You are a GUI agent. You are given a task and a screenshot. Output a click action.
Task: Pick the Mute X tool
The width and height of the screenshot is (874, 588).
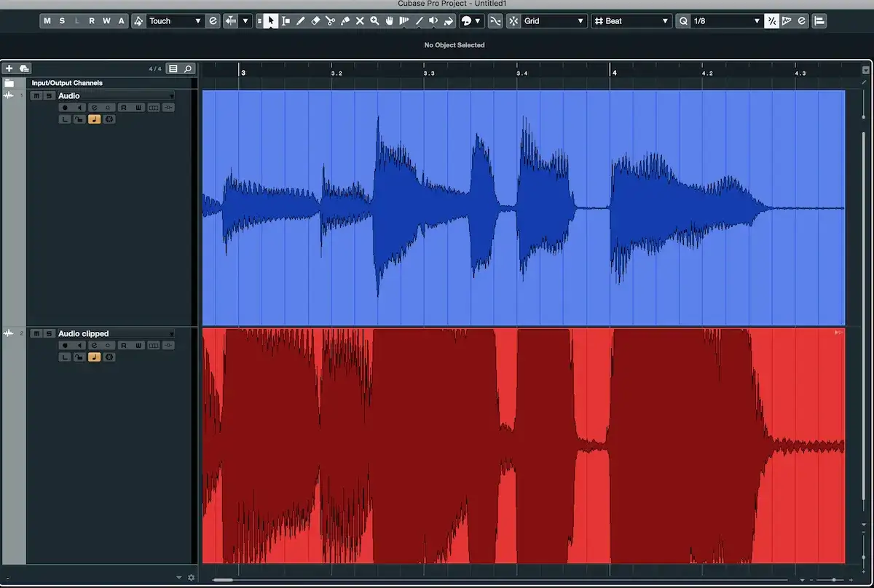[360, 21]
